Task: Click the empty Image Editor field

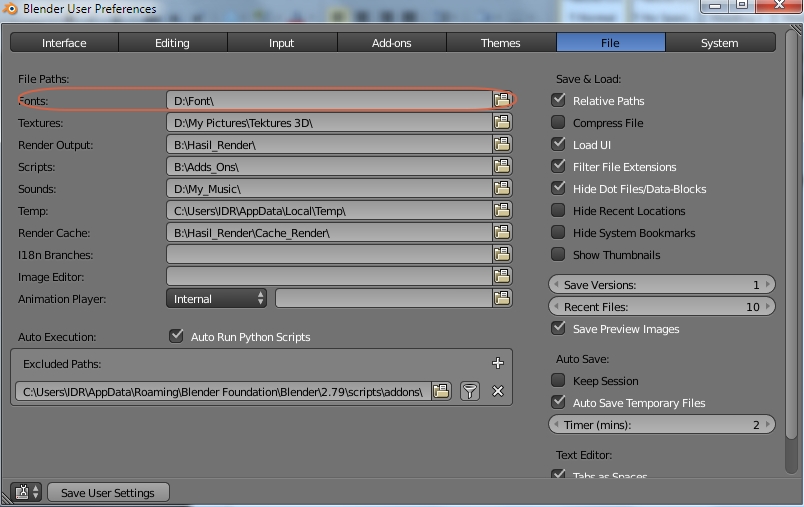Action: [329, 276]
